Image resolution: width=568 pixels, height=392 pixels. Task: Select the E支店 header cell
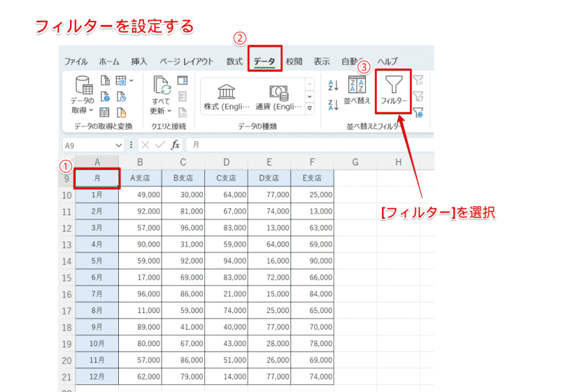pos(312,178)
